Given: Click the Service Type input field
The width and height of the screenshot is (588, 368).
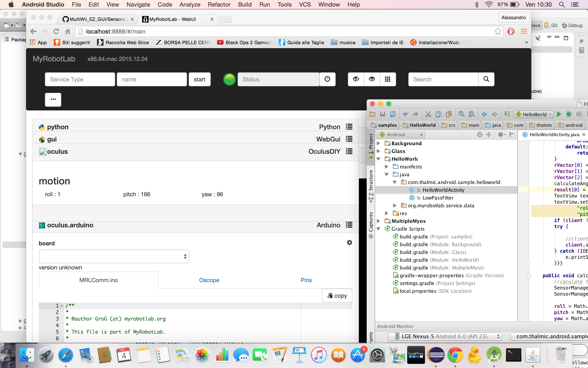Looking at the screenshot, I should (x=80, y=79).
